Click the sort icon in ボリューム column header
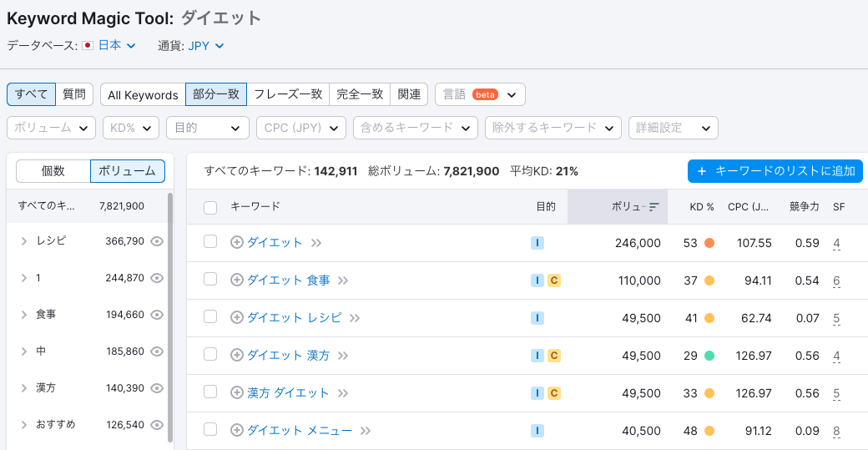Image resolution: width=868 pixels, height=450 pixels. coord(654,207)
